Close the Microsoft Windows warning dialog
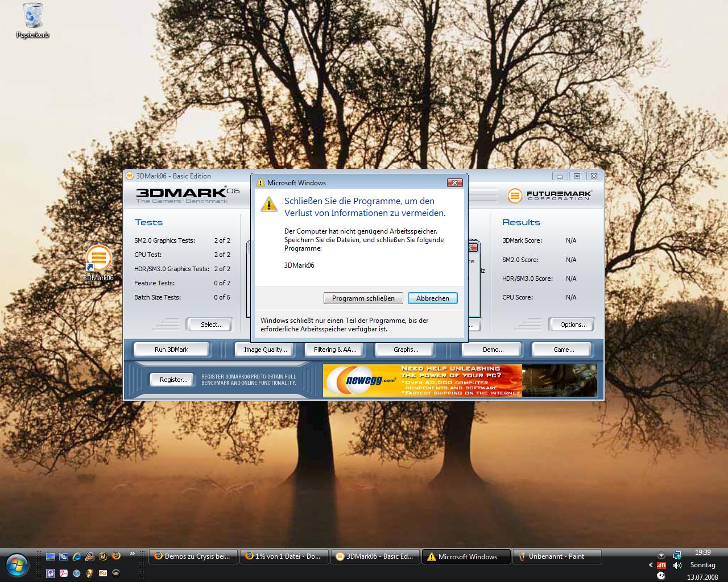Viewport: 728px width, 582px height. click(x=454, y=182)
